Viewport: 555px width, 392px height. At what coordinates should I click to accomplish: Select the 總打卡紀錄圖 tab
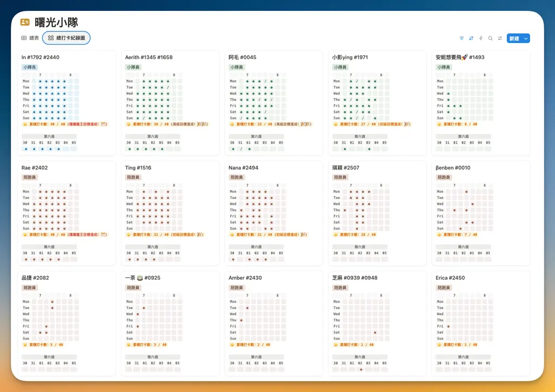pyautogui.click(x=66, y=38)
